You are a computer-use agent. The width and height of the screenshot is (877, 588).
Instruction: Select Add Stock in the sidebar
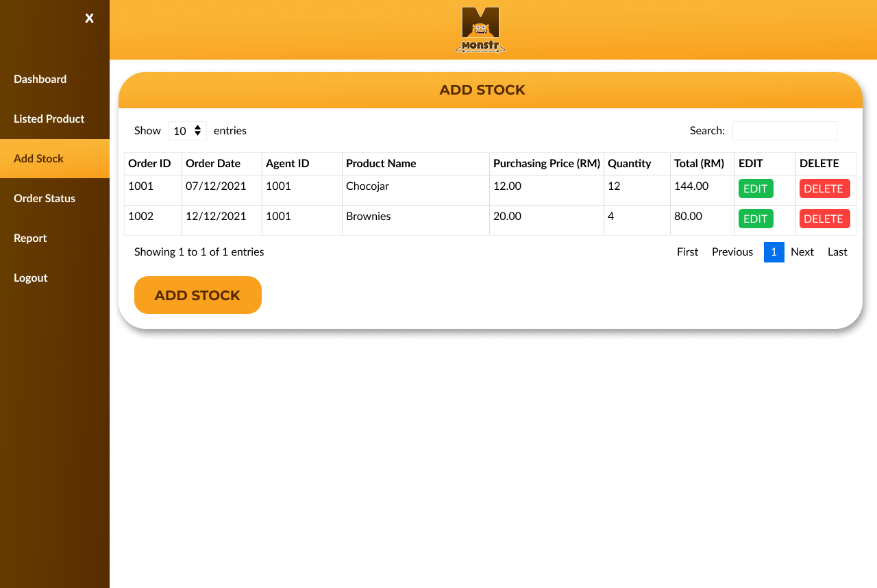(x=39, y=158)
